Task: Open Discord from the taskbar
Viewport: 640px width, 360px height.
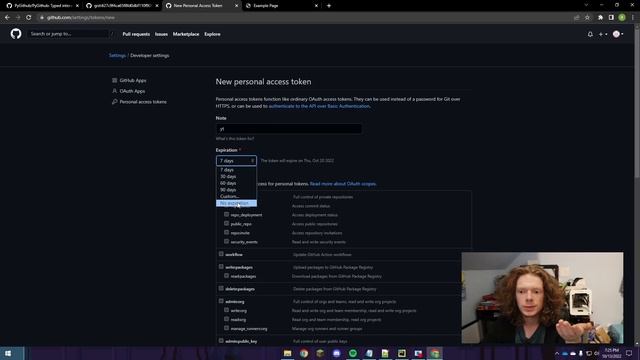Action: click(x=337, y=353)
